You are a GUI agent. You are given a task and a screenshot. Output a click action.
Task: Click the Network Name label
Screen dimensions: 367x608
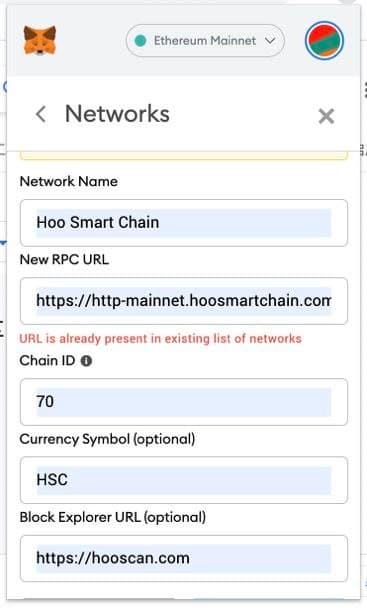pos(69,181)
